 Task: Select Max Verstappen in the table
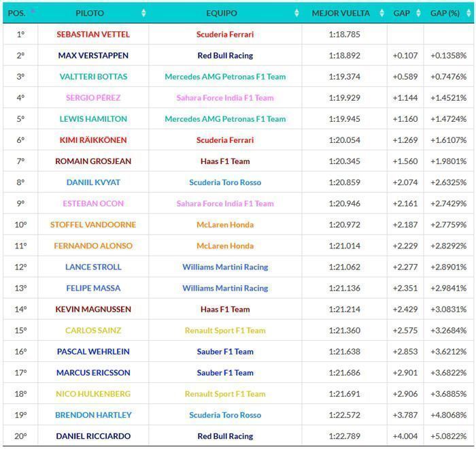pyautogui.click(x=93, y=56)
